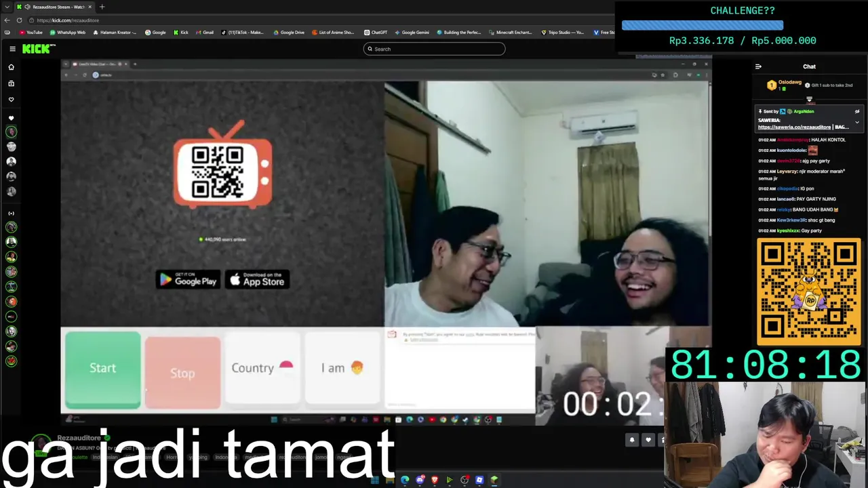Open Edge from the Windows taskbar

click(405, 480)
